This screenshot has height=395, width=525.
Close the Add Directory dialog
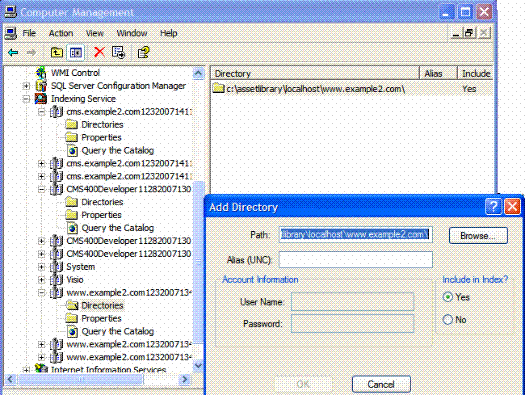[x=512, y=206]
